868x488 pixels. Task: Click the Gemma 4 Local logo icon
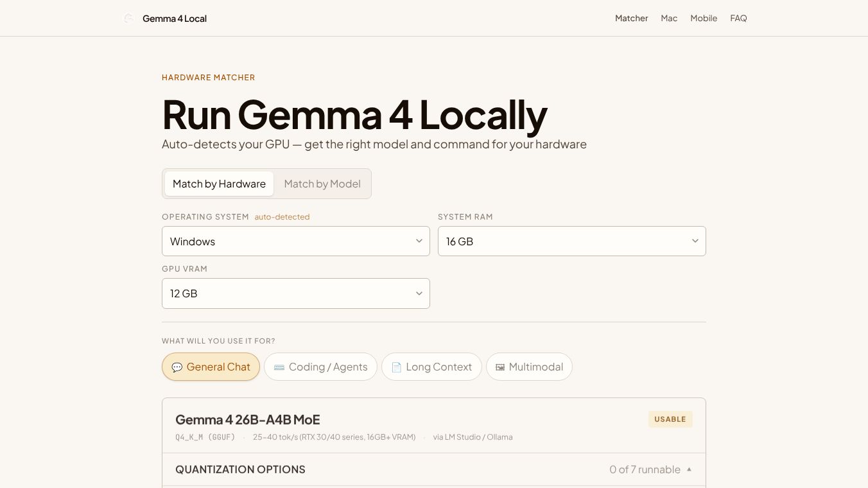(x=129, y=18)
